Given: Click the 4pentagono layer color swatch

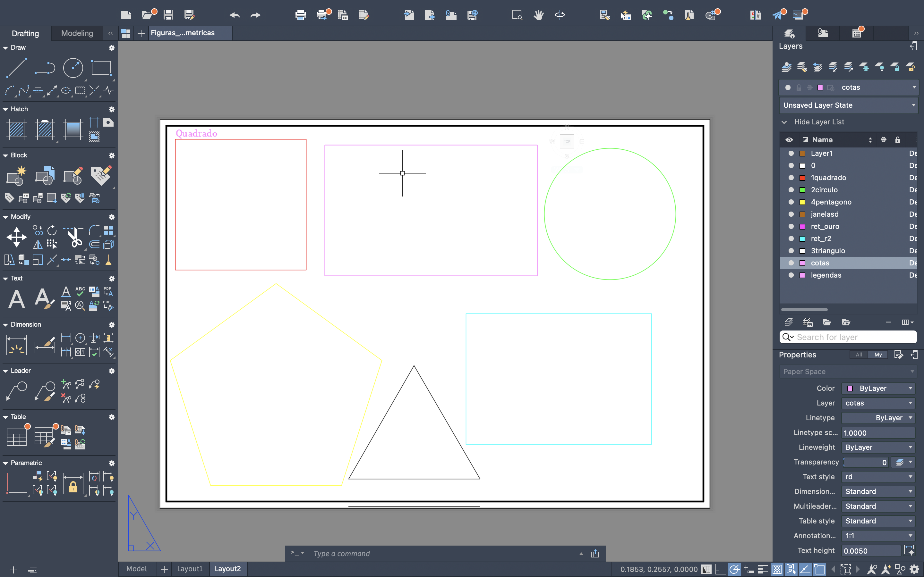Looking at the screenshot, I should (803, 202).
